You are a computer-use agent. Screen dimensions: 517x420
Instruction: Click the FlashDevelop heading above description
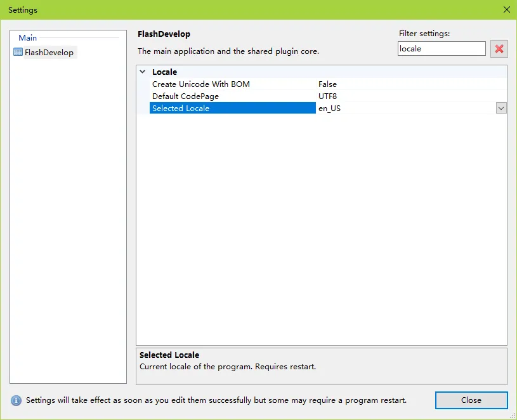coord(164,34)
